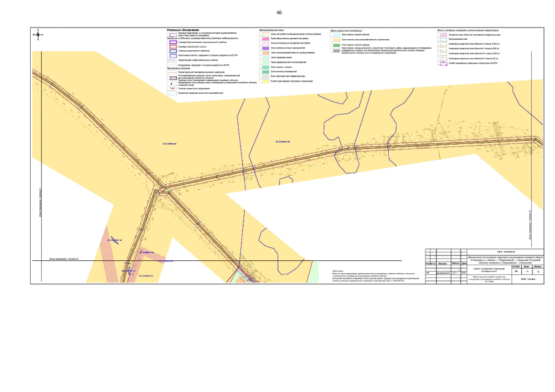Click the water protection zone legend symbol
Image resolution: width=555 pixels, height=392 pixels.
coord(443,39)
